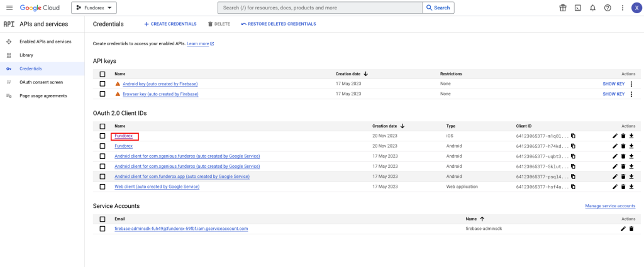
Task: Open the help question mark icon
Action: (608, 8)
